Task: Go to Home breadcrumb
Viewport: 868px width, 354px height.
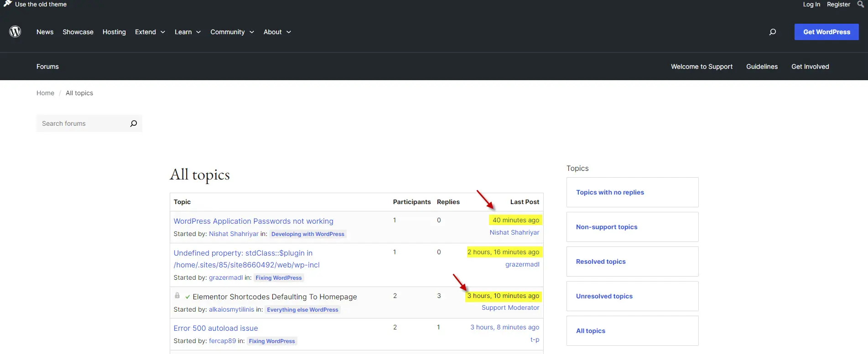Action: tap(45, 93)
